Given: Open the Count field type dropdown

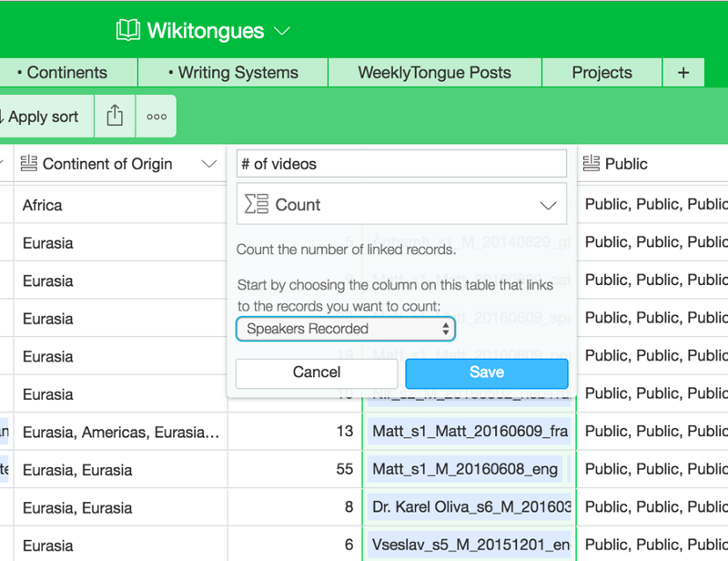Looking at the screenshot, I should (401, 204).
